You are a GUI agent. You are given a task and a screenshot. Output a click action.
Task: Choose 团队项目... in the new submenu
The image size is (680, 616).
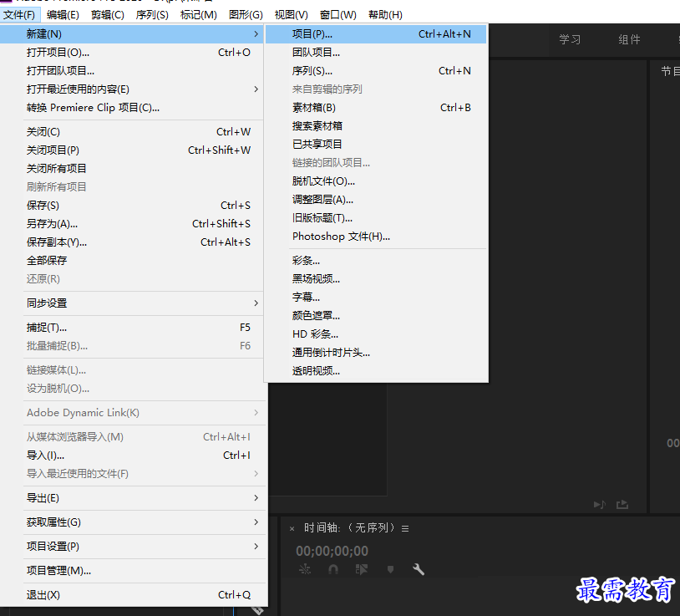[x=376, y=53]
